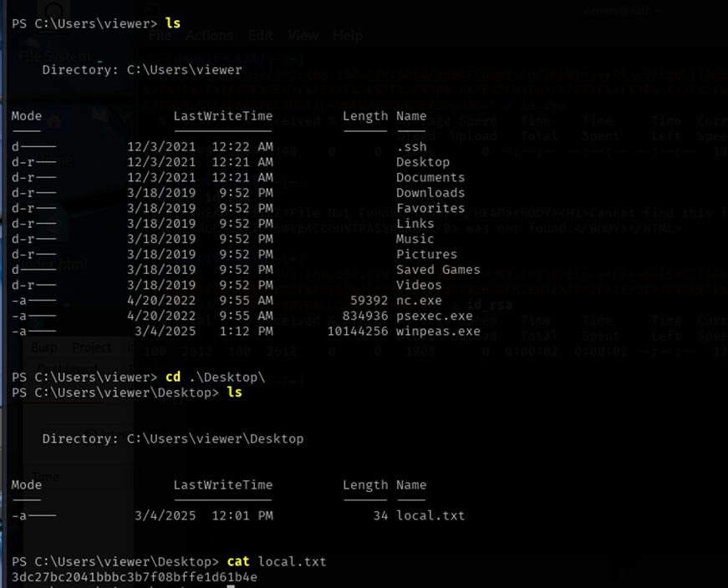Click the local.txt file name in the Desktop listing
This screenshot has width=728, height=588.
(x=430, y=516)
